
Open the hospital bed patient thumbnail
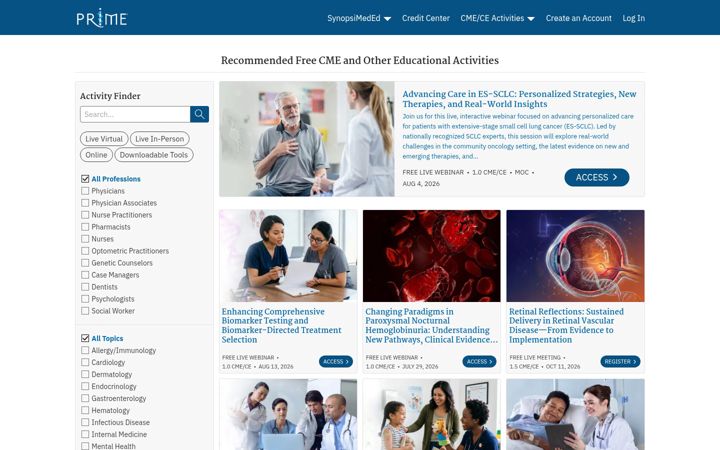(x=575, y=415)
